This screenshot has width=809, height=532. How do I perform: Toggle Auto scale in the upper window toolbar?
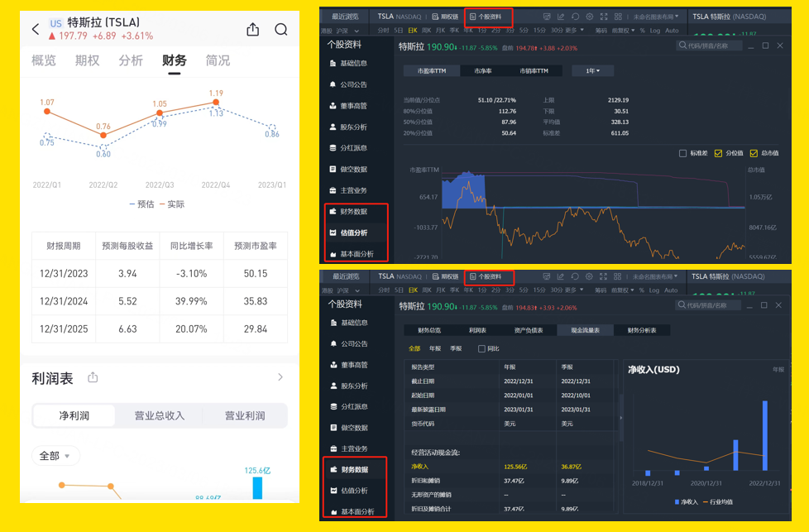point(672,31)
